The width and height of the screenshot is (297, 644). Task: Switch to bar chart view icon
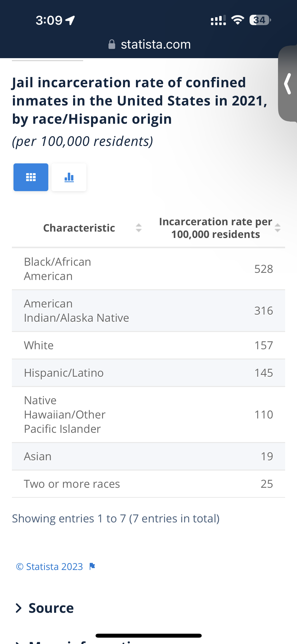pos(69,177)
